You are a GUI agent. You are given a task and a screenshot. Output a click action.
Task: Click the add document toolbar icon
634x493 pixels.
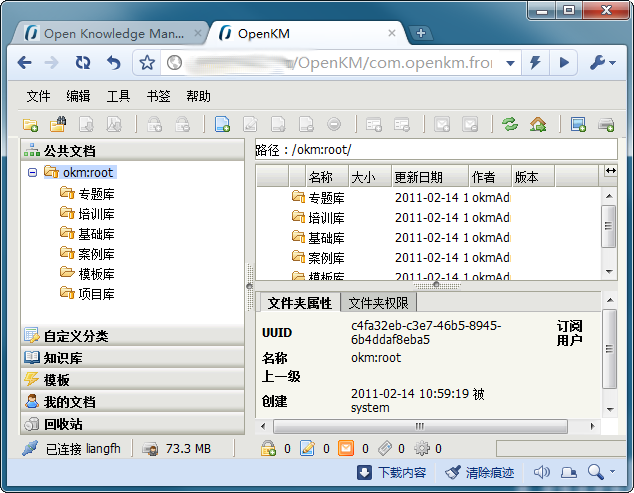click(222, 124)
